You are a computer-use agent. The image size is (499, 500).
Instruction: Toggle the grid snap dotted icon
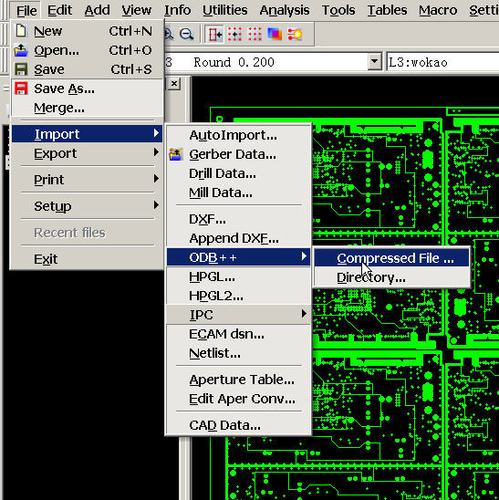[x=235, y=34]
